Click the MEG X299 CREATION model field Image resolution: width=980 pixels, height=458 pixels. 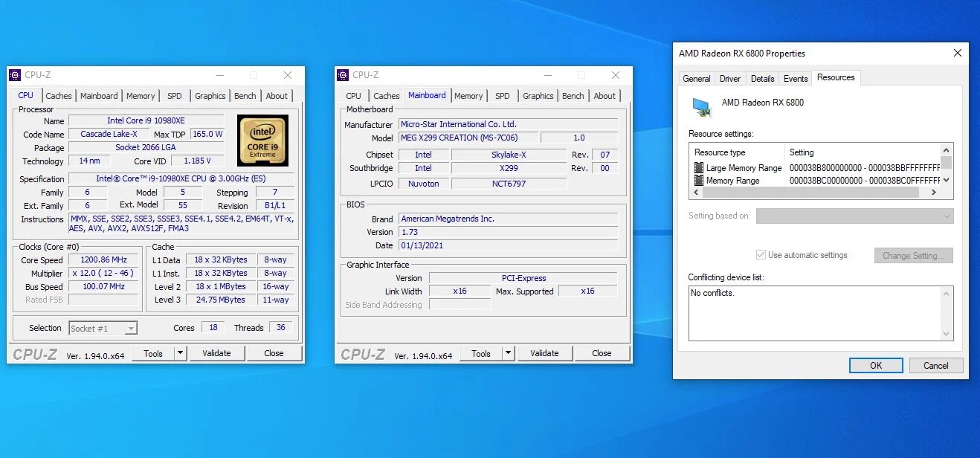[x=468, y=138]
